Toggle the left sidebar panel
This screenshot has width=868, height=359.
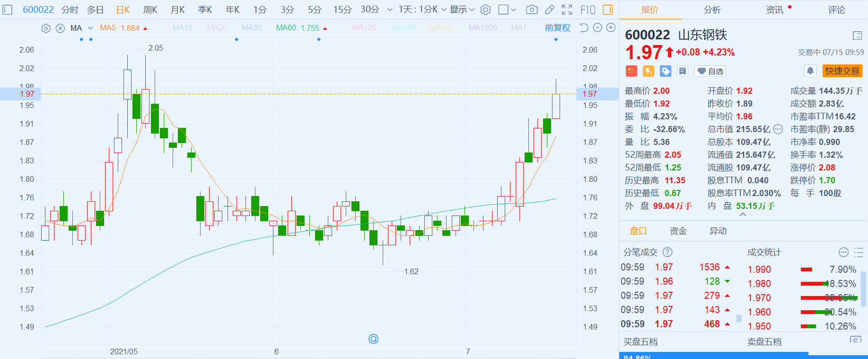pos(8,9)
